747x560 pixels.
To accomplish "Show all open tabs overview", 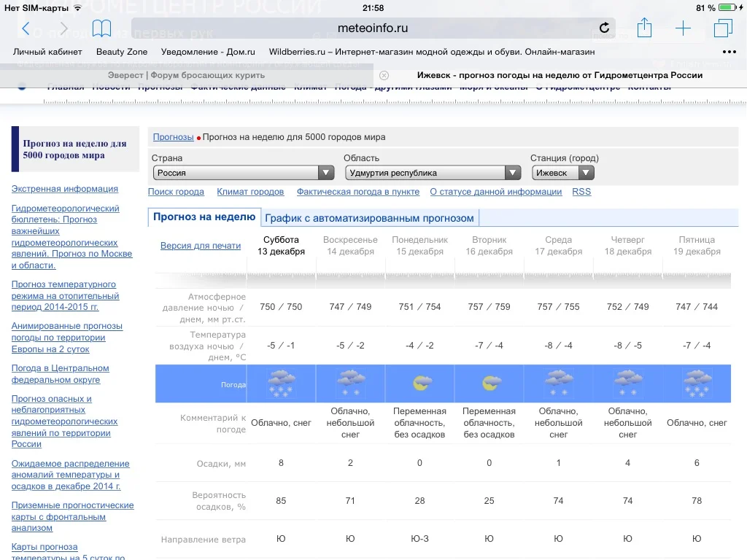I will (722, 28).
